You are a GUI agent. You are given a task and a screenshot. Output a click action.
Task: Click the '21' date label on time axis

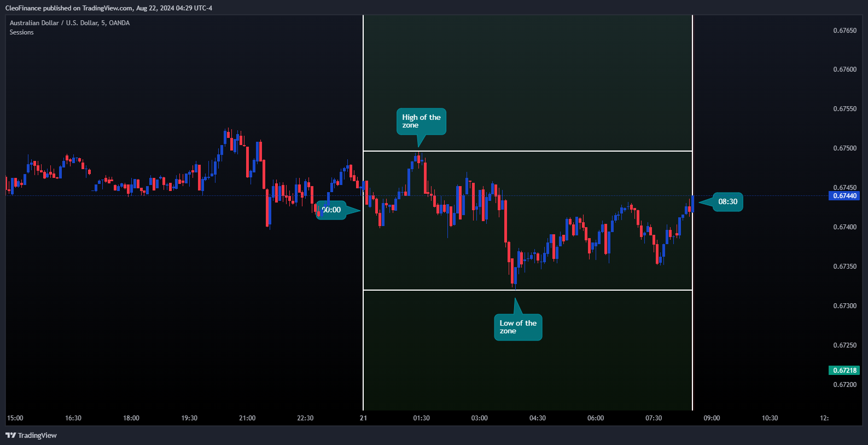pos(364,418)
